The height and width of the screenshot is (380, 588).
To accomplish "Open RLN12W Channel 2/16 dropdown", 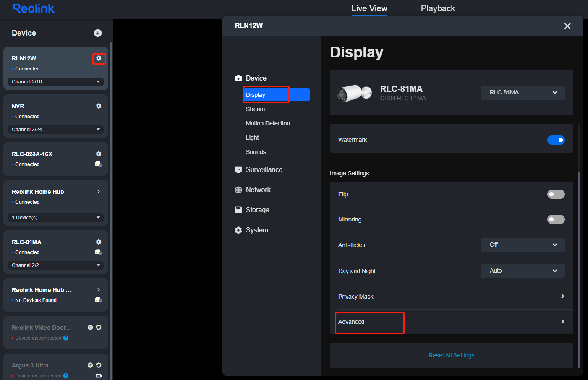I will pyautogui.click(x=56, y=82).
